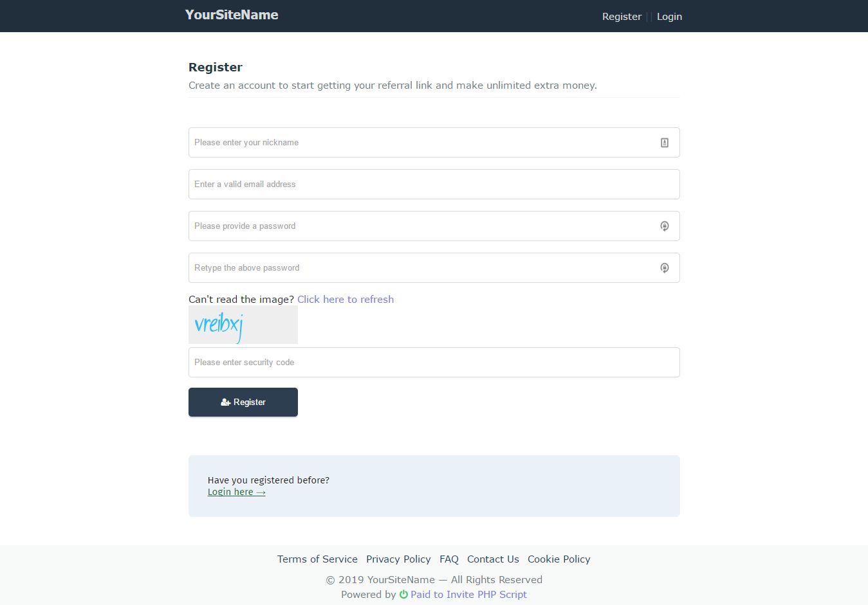This screenshot has width=868, height=605.
Task: Click the key icon in password field
Action: (665, 226)
